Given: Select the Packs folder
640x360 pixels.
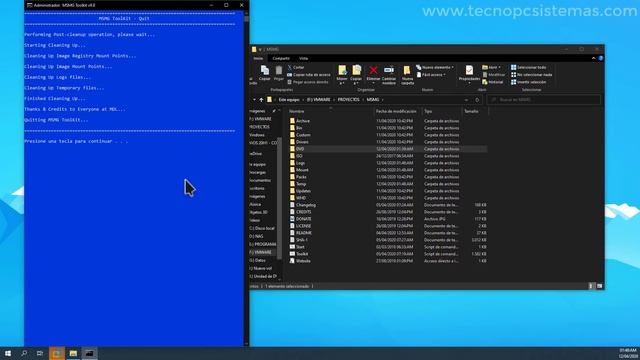Looking at the screenshot, I should pyautogui.click(x=301, y=177).
